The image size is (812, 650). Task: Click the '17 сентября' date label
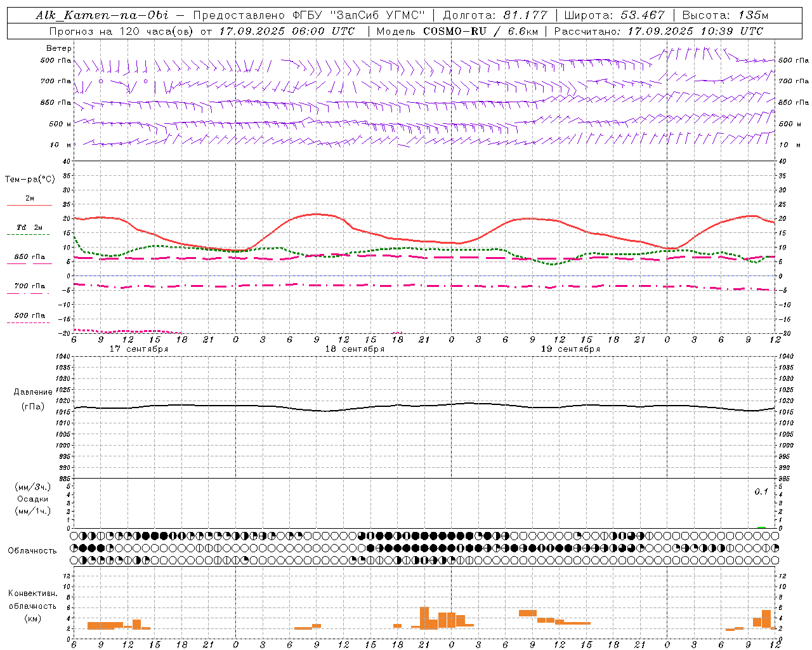point(139,349)
